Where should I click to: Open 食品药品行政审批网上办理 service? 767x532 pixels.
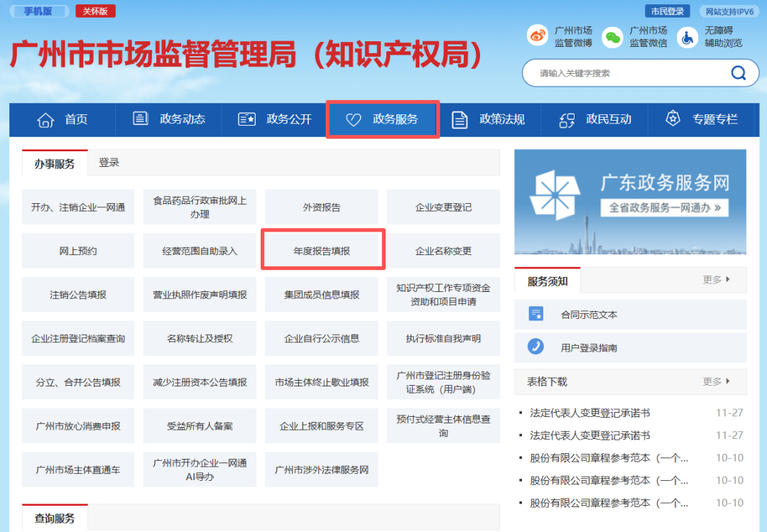(x=200, y=207)
